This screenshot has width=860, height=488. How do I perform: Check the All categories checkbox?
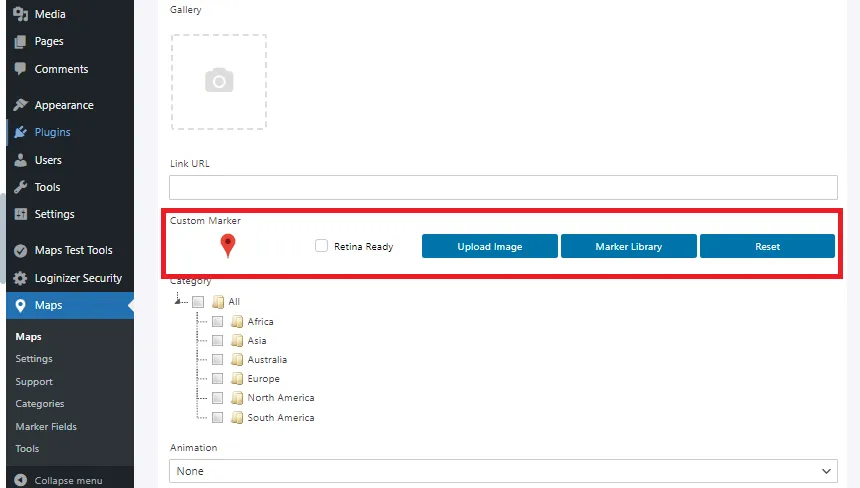tap(198, 302)
